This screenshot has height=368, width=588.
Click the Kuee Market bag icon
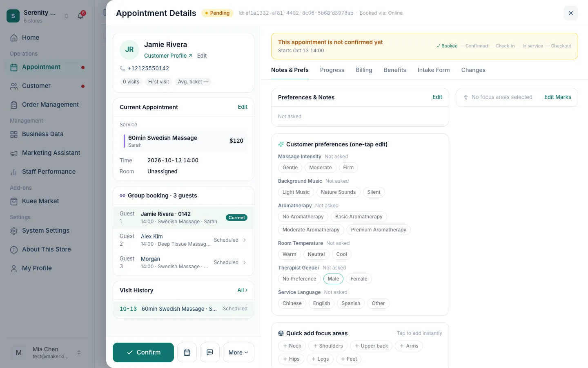14,201
